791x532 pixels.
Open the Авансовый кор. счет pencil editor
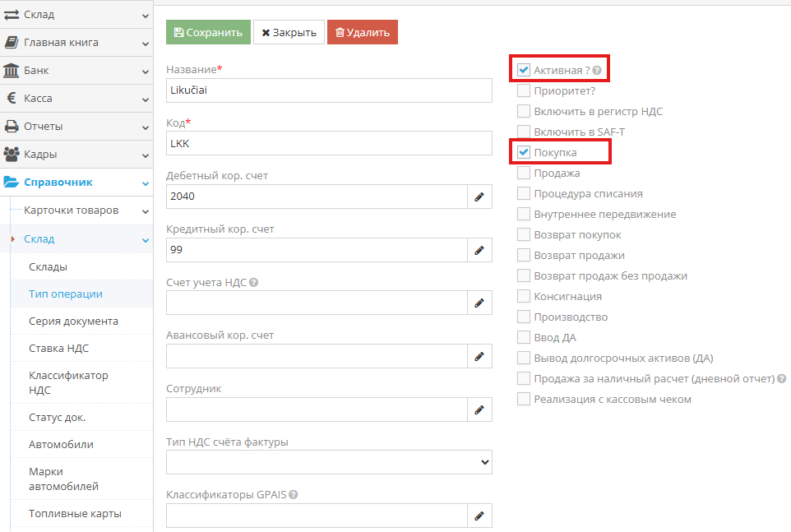[479, 356]
